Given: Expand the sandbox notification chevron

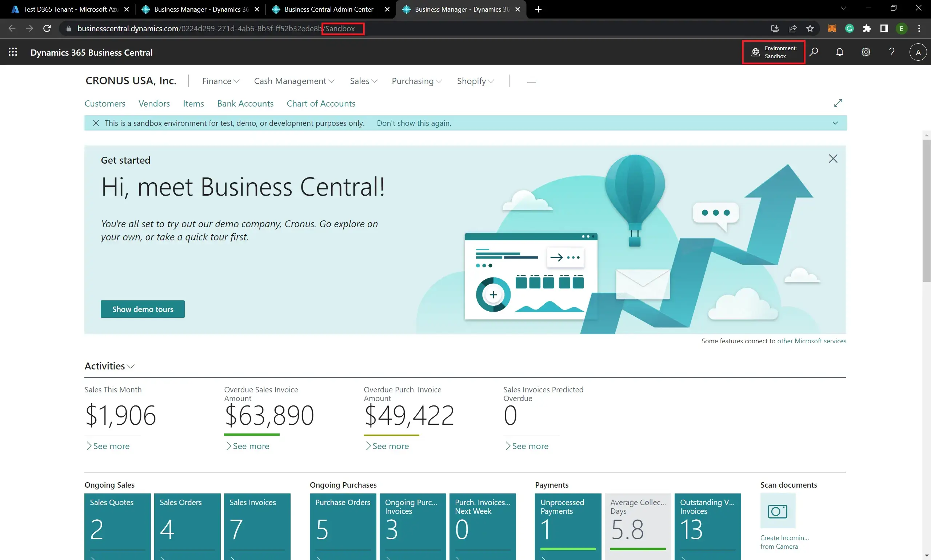Looking at the screenshot, I should [x=835, y=123].
